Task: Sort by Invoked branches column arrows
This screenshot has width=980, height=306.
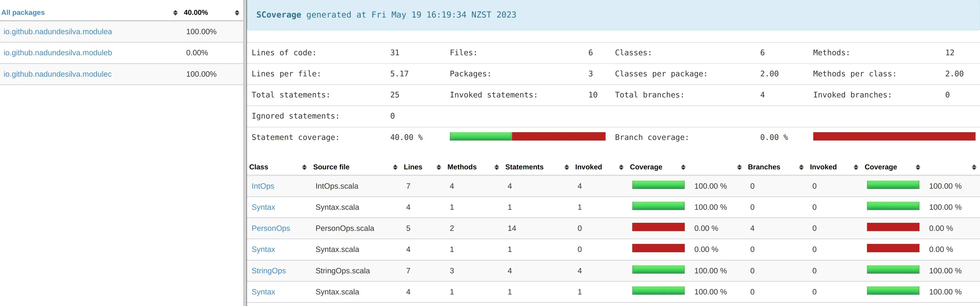Action: [856, 167]
